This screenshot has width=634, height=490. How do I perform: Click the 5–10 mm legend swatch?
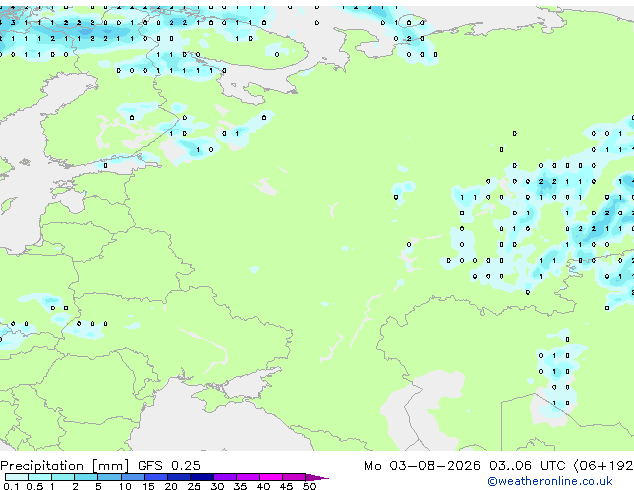click(x=109, y=477)
